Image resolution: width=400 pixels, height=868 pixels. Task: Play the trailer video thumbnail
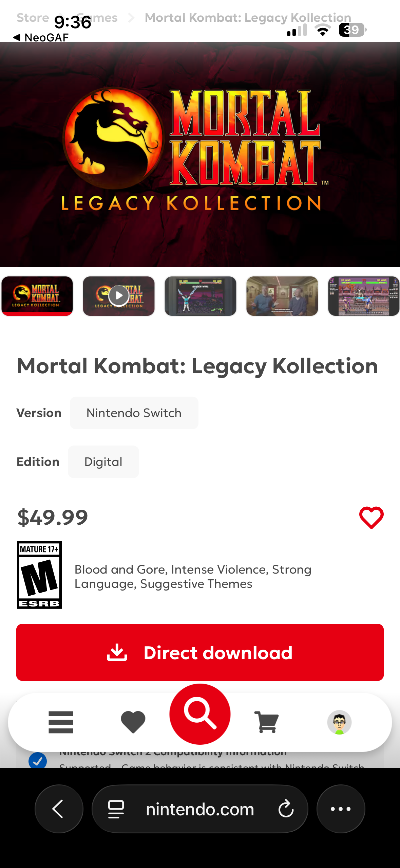point(119,296)
